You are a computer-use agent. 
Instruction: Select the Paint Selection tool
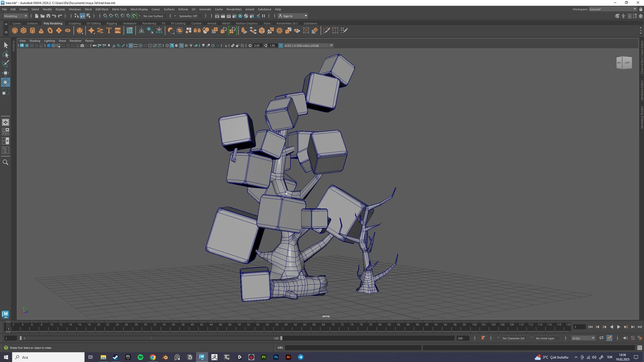point(5,64)
